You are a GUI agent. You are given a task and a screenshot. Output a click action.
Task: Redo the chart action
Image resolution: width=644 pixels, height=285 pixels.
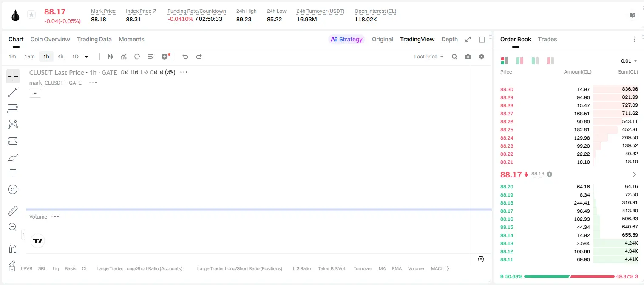click(199, 57)
